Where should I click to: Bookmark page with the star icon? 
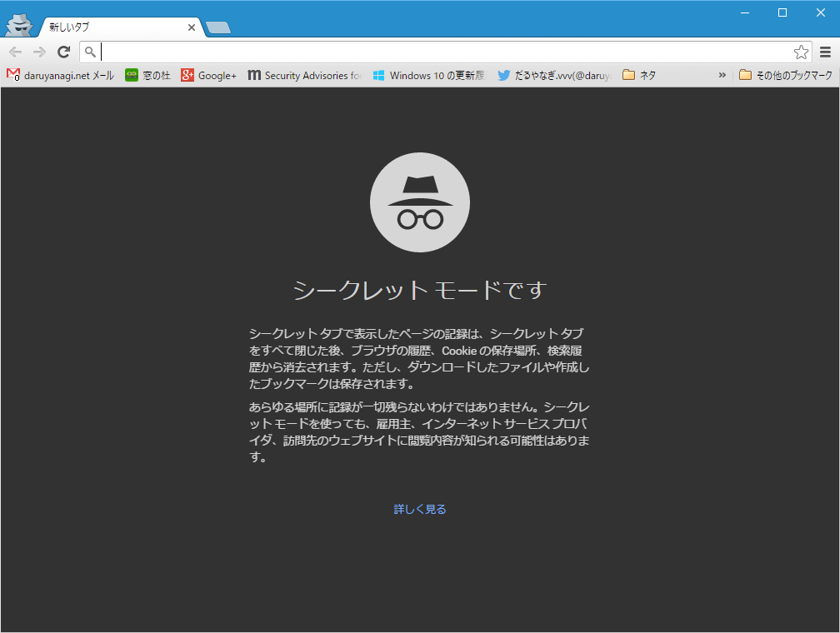[x=801, y=52]
